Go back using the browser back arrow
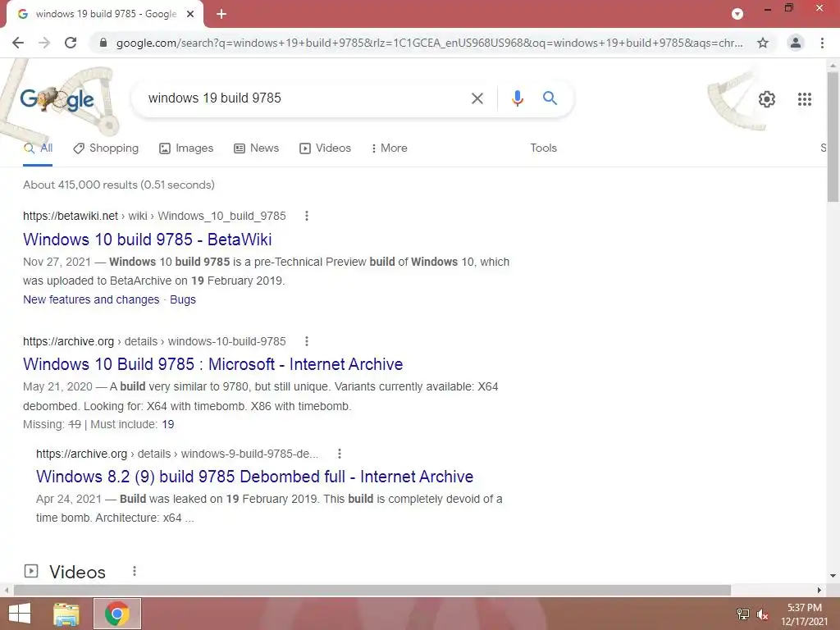This screenshot has height=630, width=840. click(18, 43)
